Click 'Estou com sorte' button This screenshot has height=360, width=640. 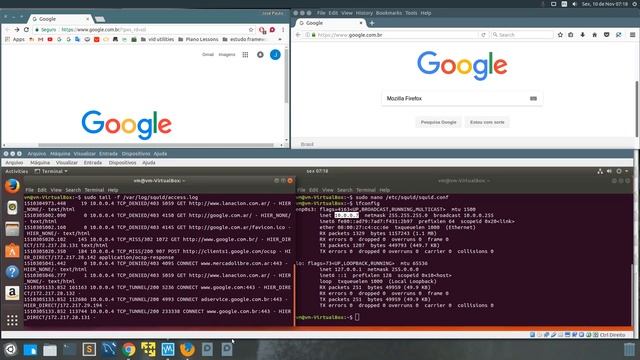coord(487,122)
